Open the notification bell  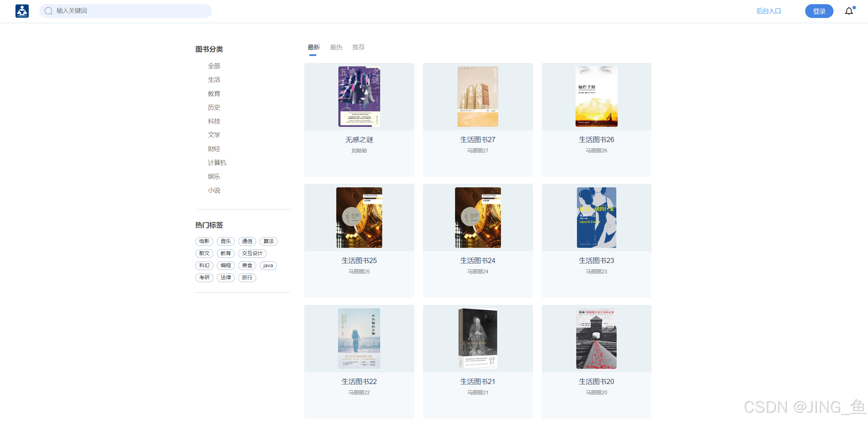click(849, 11)
